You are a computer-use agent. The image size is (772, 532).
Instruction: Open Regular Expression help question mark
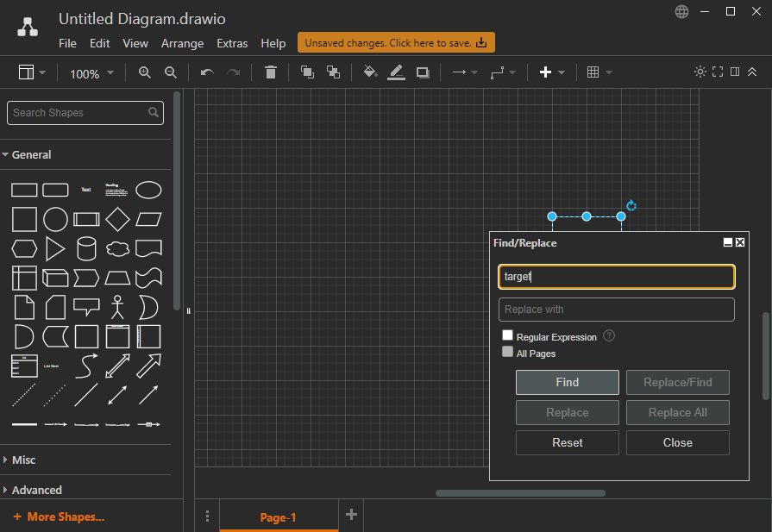click(x=609, y=335)
